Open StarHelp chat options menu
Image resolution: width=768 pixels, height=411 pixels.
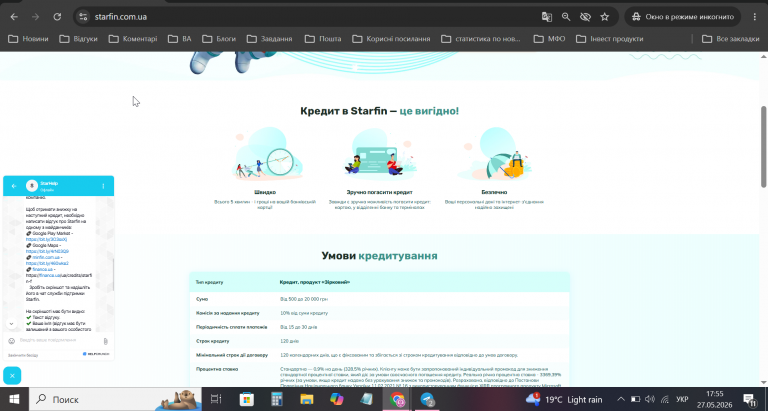pyautogui.click(x=103, y=186)
